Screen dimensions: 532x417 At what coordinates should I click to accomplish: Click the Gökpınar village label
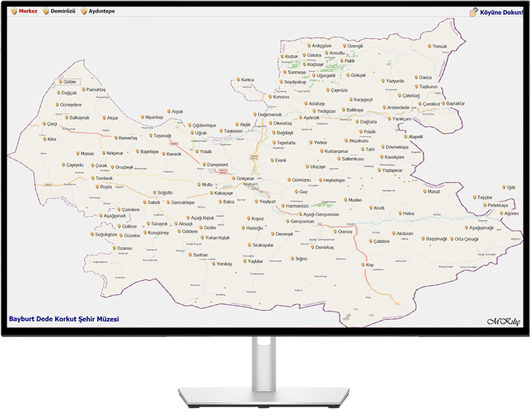245,179
